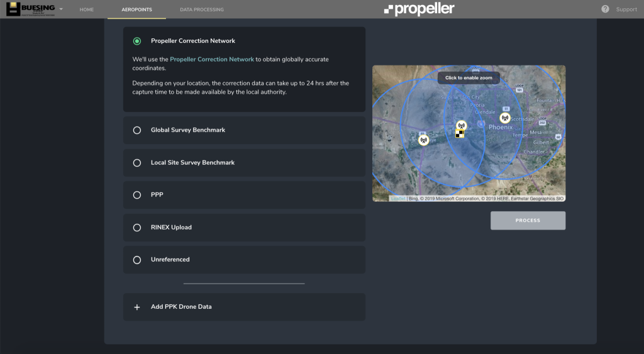644x354 pixels.
Task: Click the base station marker near Scottsdale
Action: pos(504,118)
